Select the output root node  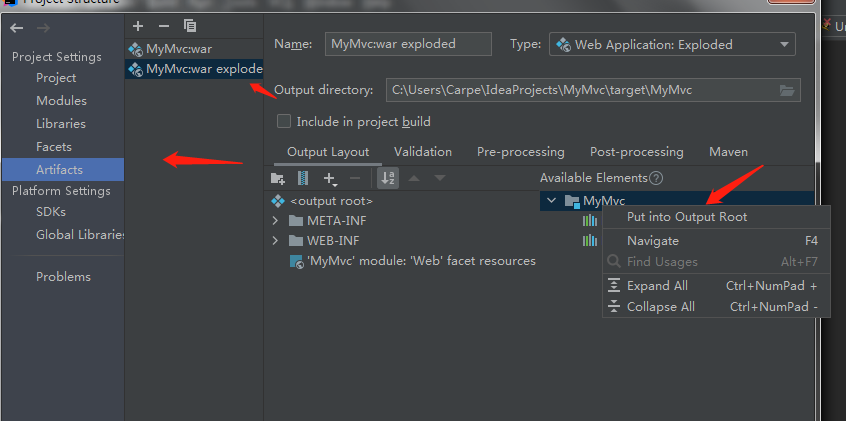[322, 201]
